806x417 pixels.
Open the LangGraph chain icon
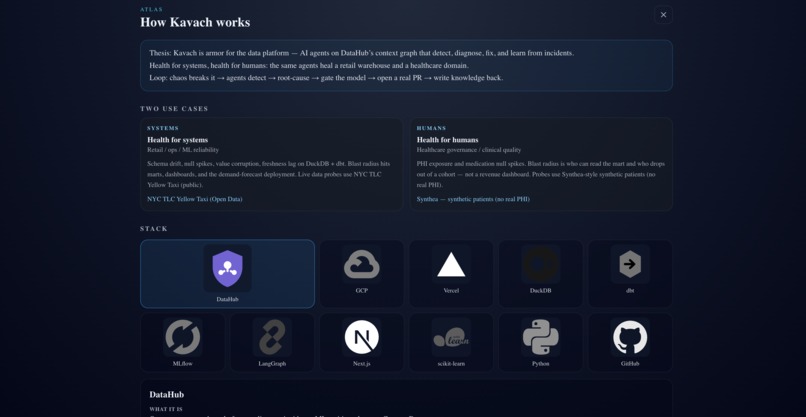(272, 337)
